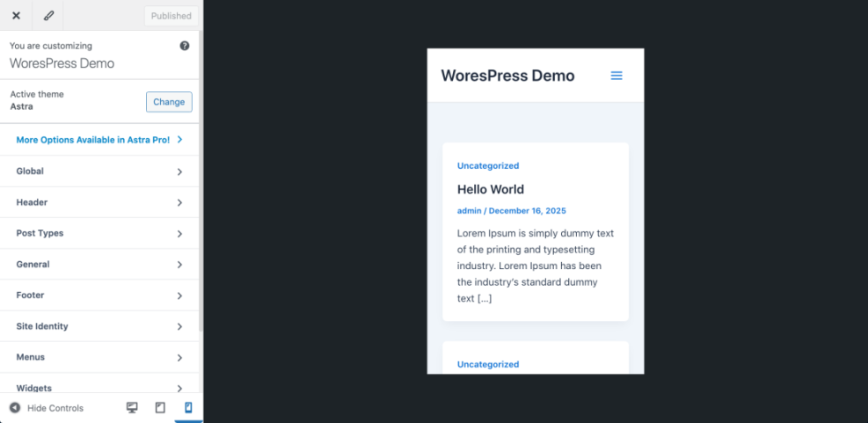Open the General section

(x=99, y=264)
